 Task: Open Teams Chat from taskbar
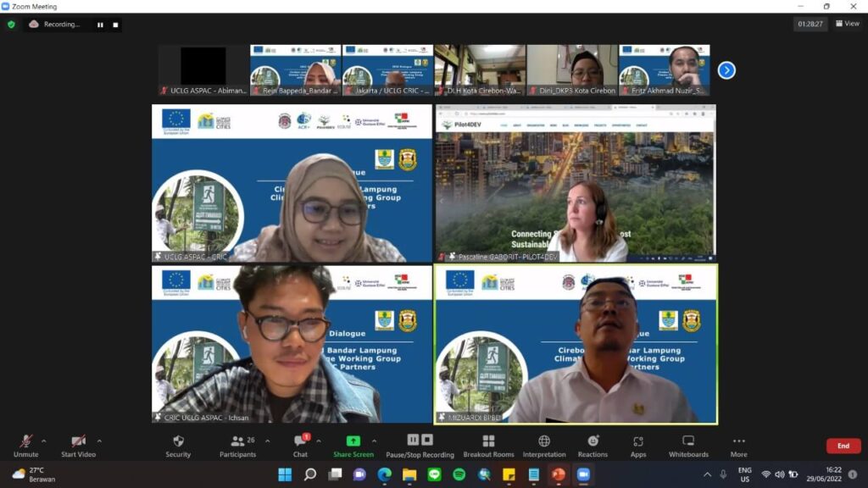coord(359,474)
